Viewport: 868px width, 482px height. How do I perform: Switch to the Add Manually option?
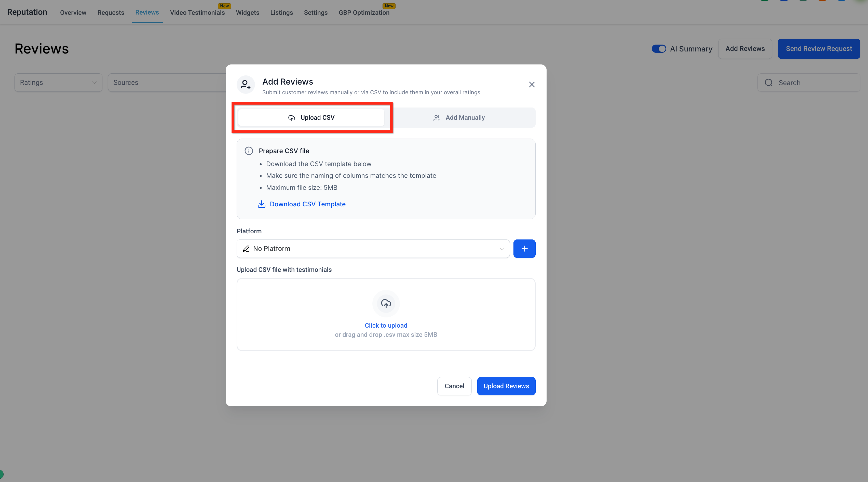(459, 118)
